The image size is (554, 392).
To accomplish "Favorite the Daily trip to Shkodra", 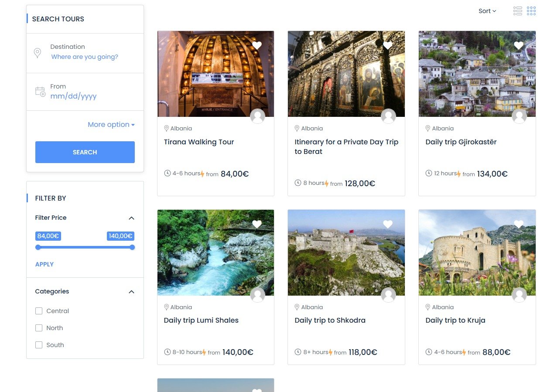I will 388,224.
